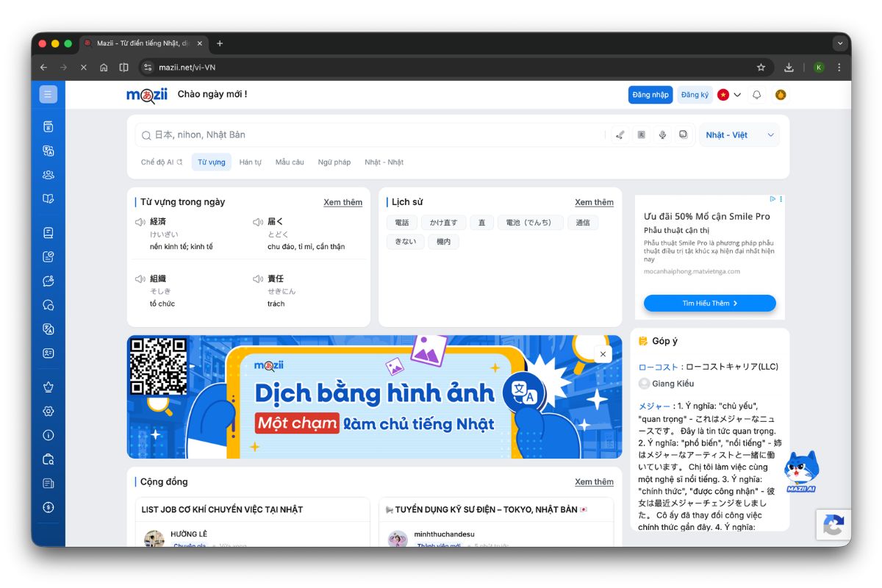Go to browser home button
The height and width of the screenshot is (588, 882).
tap(104, 68)
